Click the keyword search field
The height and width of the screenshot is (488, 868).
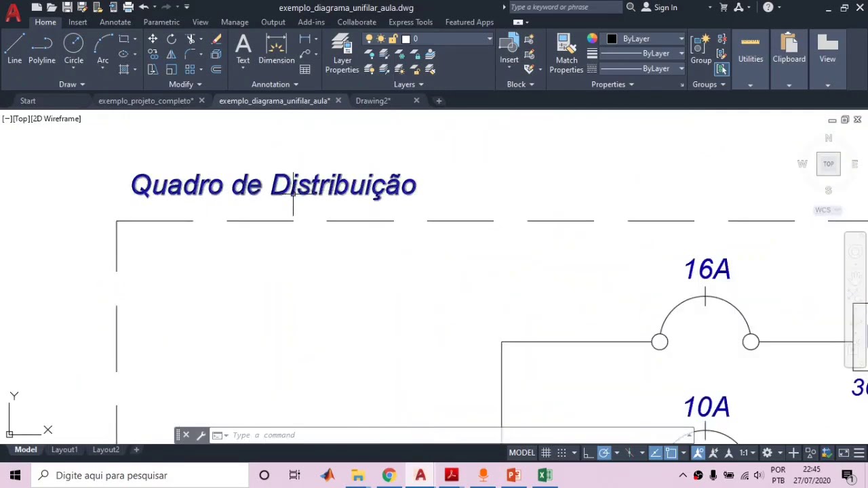(x=565, y=7)
